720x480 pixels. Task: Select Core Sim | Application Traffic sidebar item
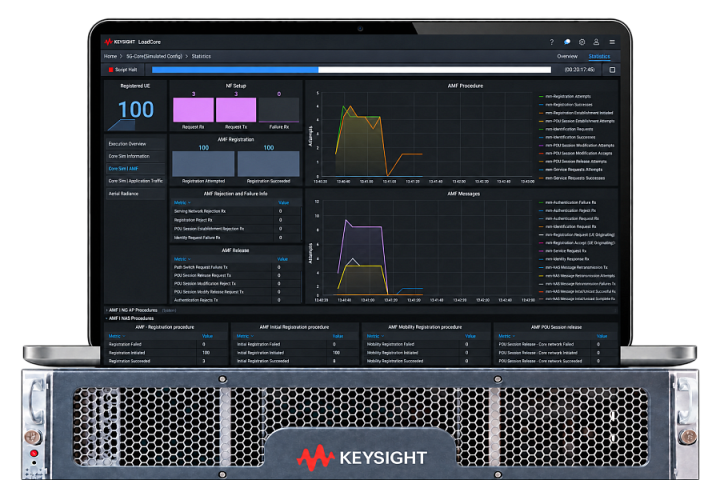point(135,181)
